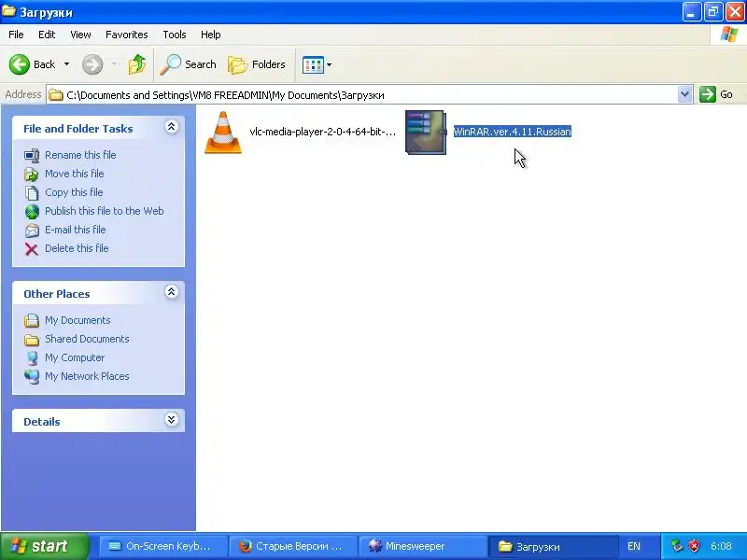This screenshot has height=560, width=747.
Task: Open the Views icon menu
Action: pos(317,64)
